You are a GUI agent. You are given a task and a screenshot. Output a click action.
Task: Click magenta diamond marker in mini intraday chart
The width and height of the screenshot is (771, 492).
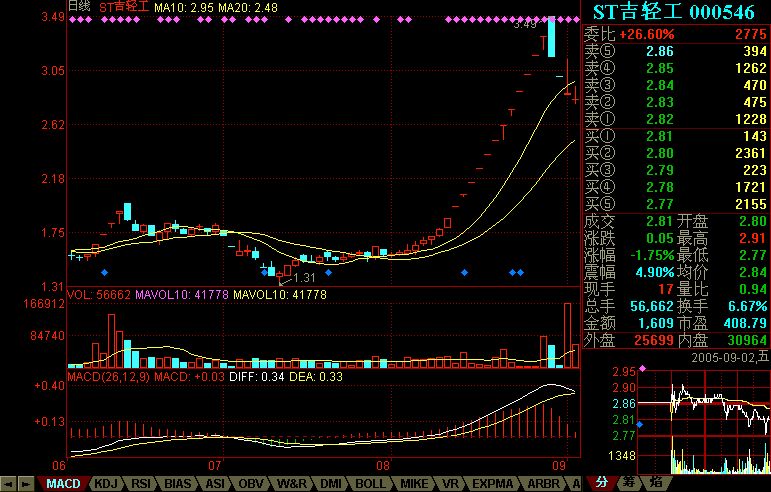point(643,369)
